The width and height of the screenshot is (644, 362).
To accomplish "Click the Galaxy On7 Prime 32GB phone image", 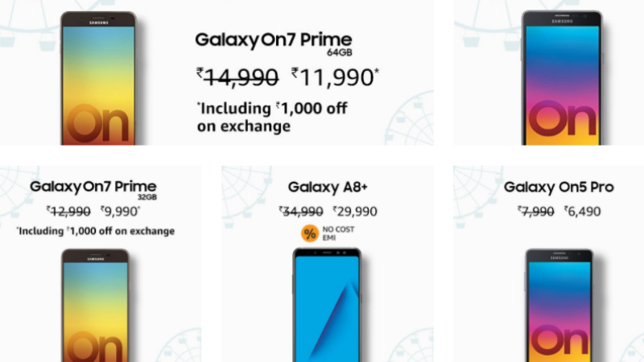I will 95,305.
